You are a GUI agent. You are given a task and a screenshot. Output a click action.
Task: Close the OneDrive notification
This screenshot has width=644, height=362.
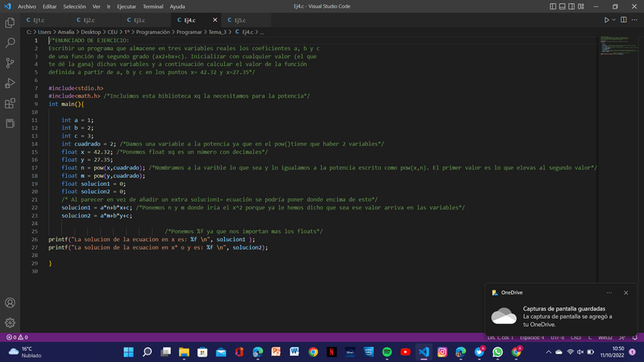pos(626,292)
